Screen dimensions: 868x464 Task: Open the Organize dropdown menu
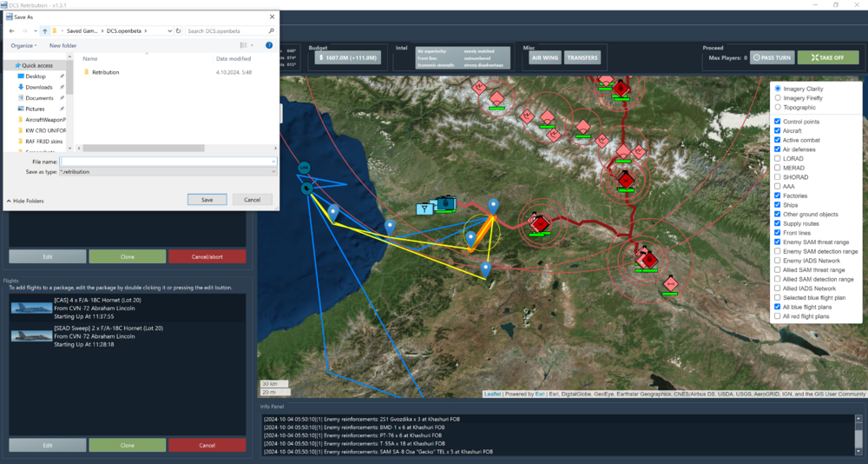click(x=23, y=45)
